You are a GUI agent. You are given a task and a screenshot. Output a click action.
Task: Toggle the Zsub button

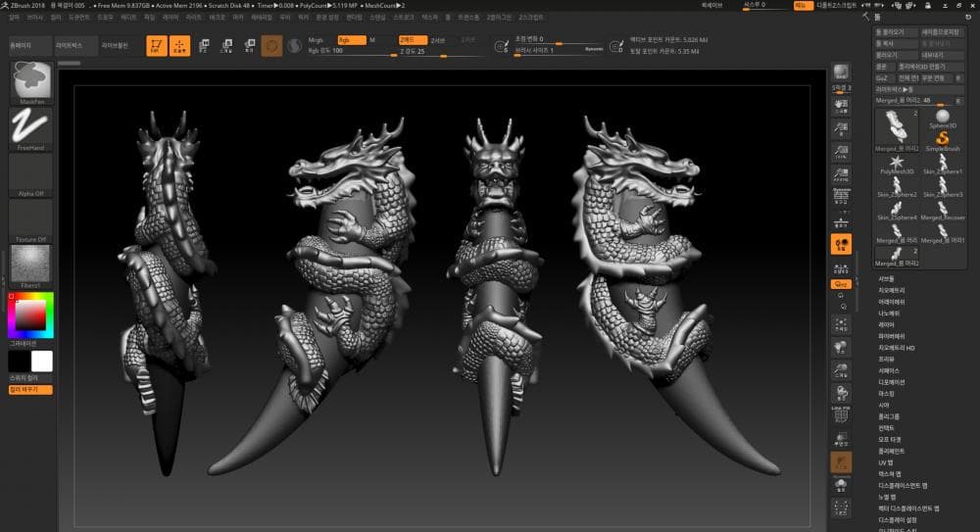(x=438, y=40)
